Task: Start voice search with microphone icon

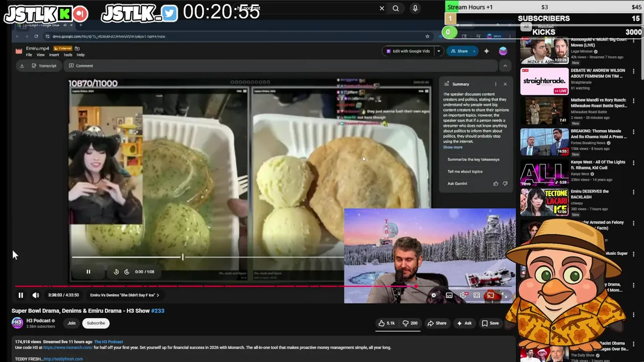Action: (x=415, y=8)
